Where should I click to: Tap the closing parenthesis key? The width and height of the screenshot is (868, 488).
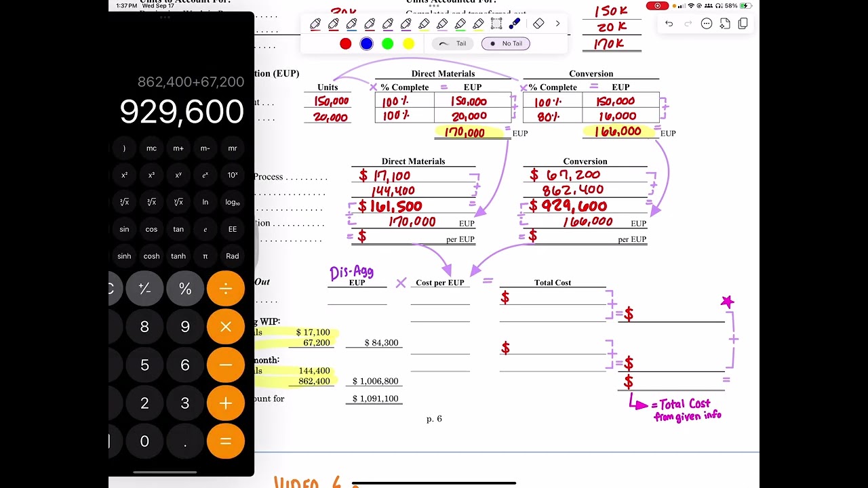(x=124, y=148)
